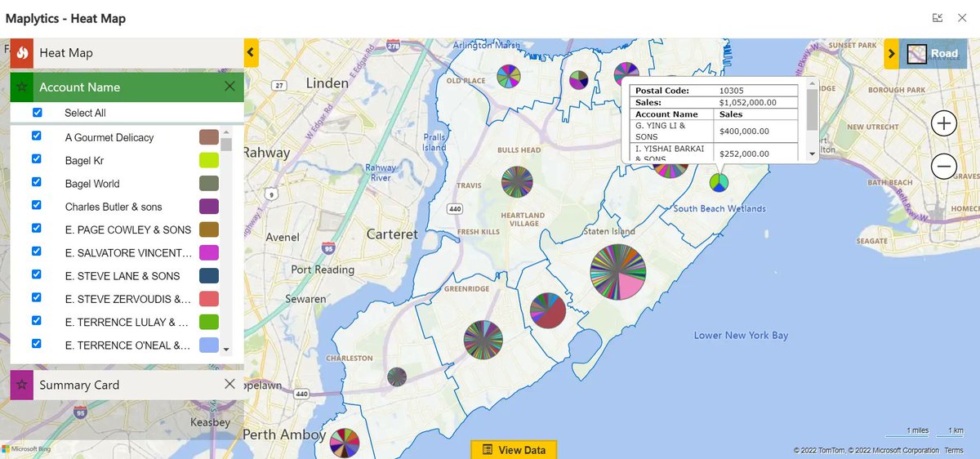Click the Heat Map panel header

(127, 53)
